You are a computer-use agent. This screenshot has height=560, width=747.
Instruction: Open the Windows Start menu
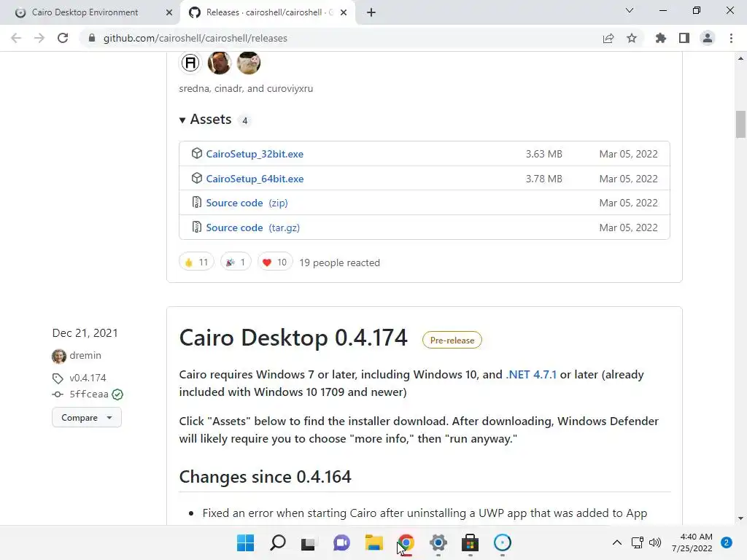click(245, 542)
